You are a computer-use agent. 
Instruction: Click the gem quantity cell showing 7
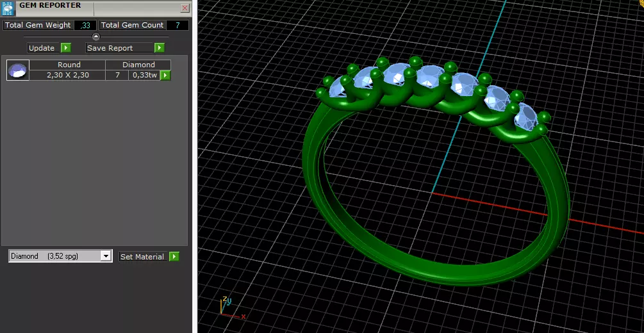(117, 75)
